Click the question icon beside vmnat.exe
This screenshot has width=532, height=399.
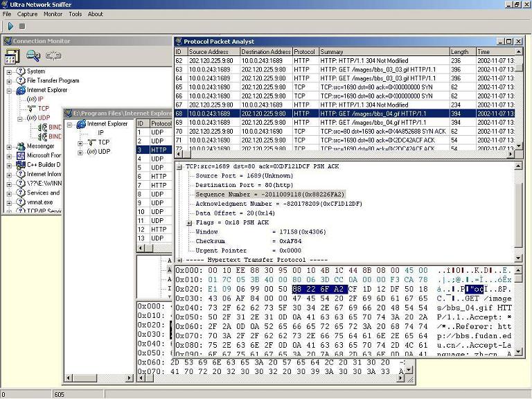pyautogui.click(x=21, y=202)
